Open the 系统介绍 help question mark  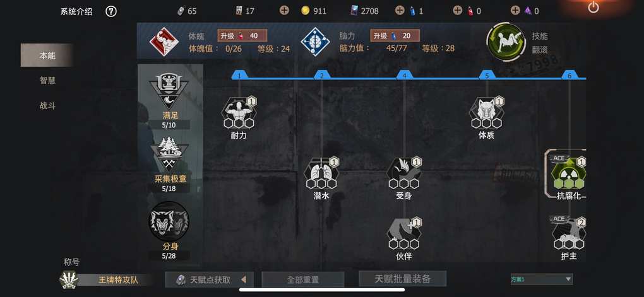pos(111,11)
